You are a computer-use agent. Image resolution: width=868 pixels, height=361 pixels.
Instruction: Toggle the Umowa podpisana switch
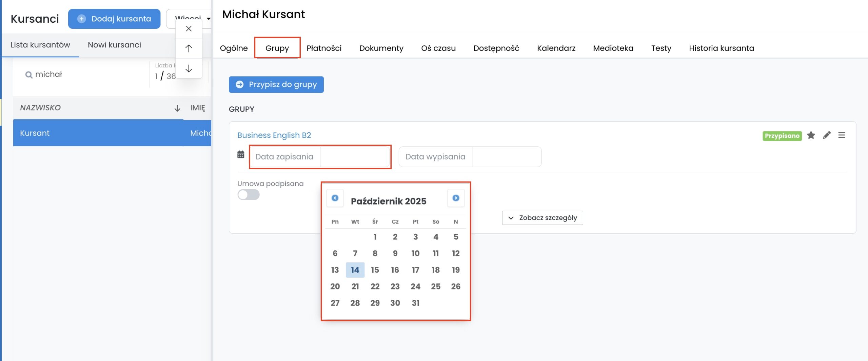pos(249,195)
